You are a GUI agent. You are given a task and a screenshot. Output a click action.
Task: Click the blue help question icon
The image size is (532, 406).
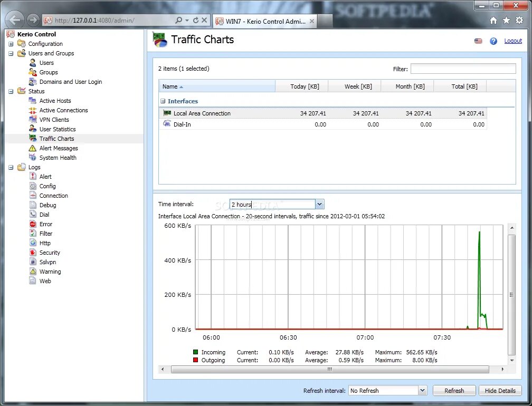493,41
